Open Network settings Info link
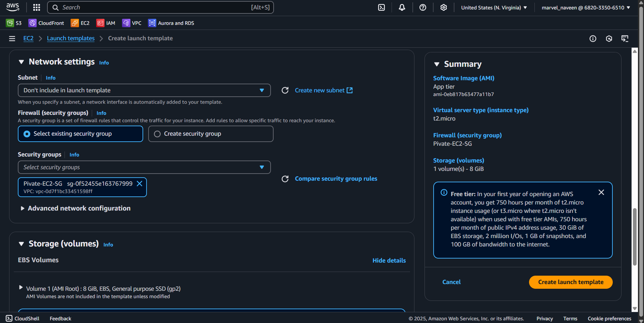This screenshot has width=644, height=323. pyautogui.click(x=104, y=63)
